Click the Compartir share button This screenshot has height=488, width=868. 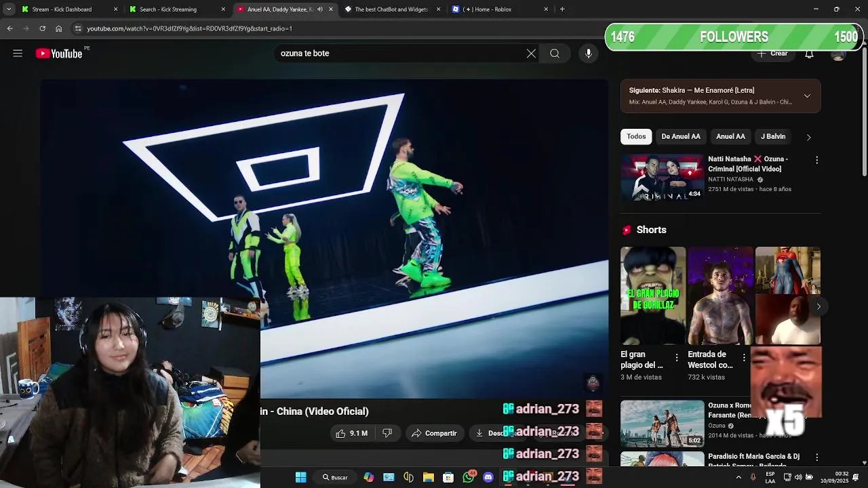[x=434, y=433]
